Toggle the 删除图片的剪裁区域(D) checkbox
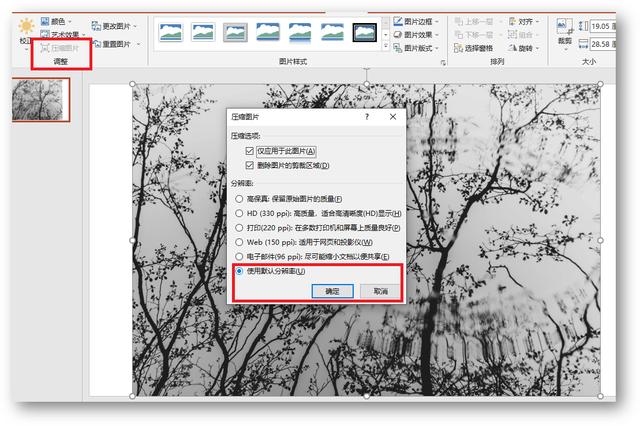The image size is (640, 426). point(250,165)
